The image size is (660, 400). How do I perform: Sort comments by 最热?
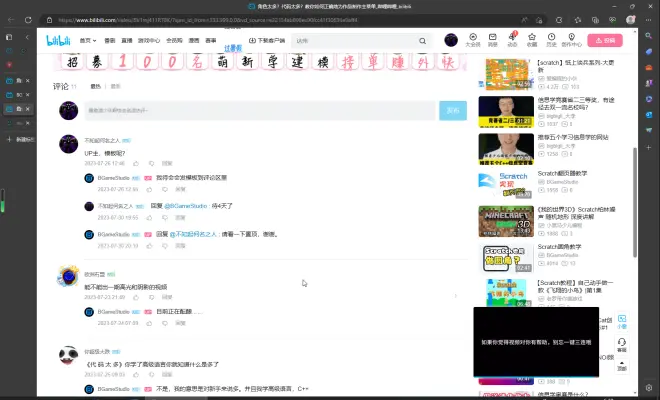(x=95, y=87)
